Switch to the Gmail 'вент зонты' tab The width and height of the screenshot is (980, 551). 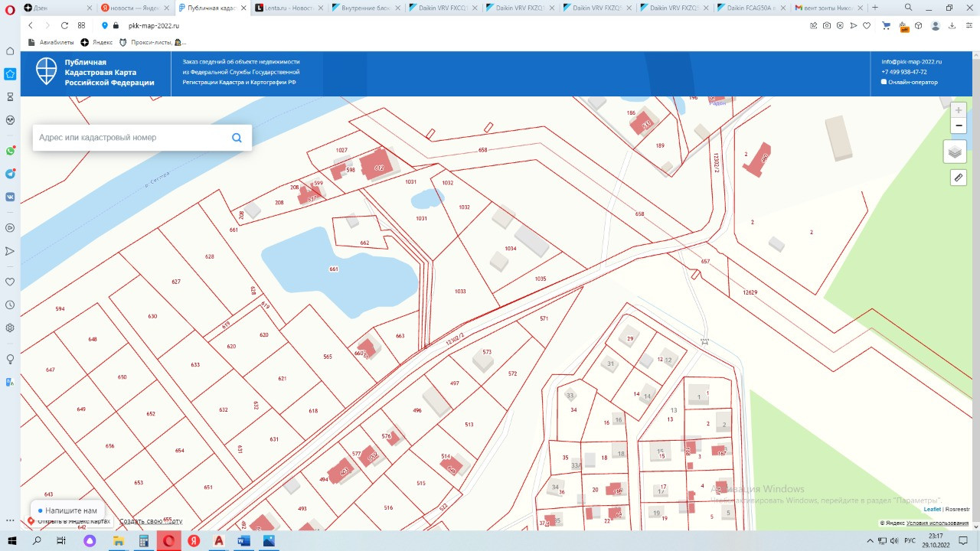coord(823,8)
